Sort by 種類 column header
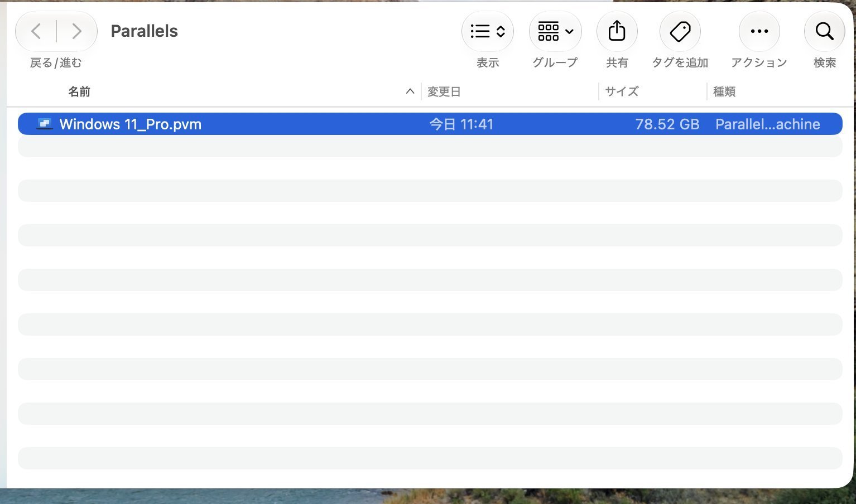The width and height of the screenshot is (856, 504). pos(724,91)
